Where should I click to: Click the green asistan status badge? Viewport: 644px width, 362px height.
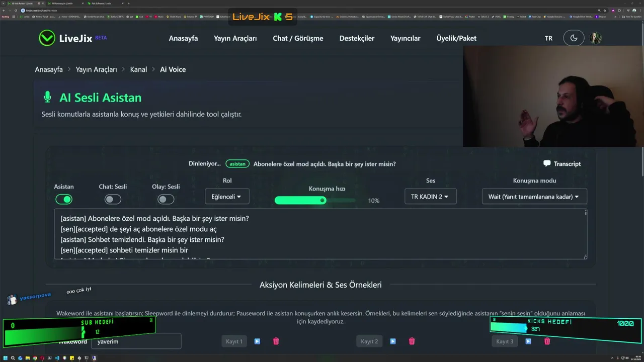click(237, 164)
